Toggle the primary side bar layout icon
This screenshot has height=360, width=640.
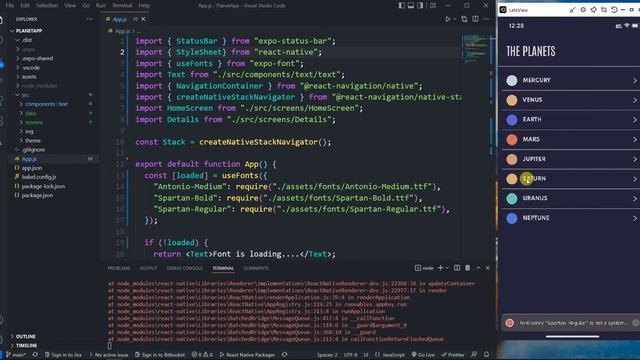(402, 6)
